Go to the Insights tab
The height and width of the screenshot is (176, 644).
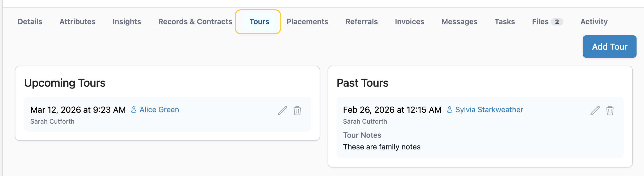[x=127, y=22]
